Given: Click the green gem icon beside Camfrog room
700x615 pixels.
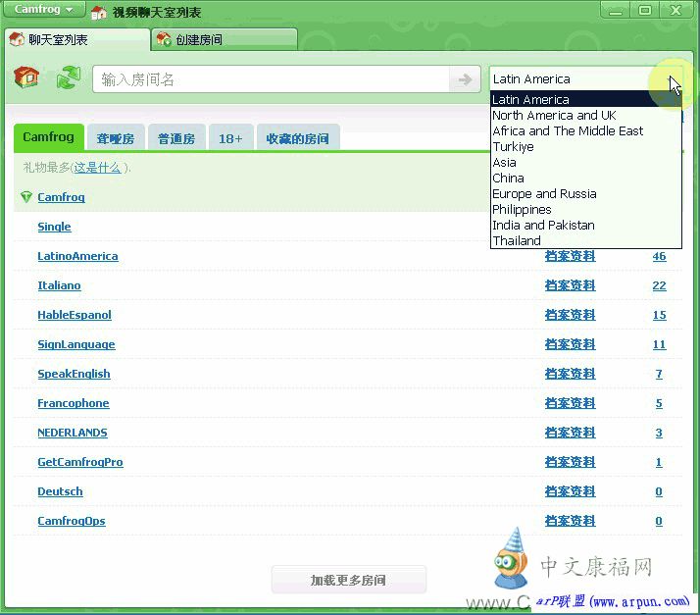Looking at the screenshot, I should point(26,196).
